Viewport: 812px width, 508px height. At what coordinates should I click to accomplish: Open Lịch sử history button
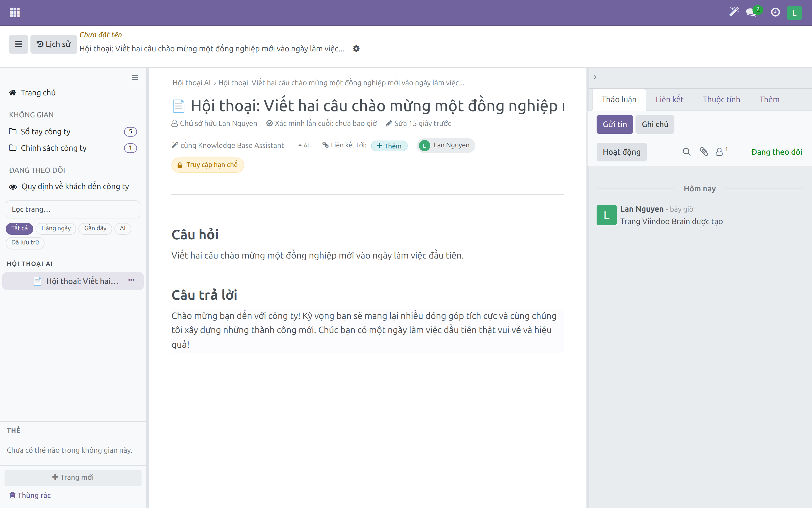54,44
